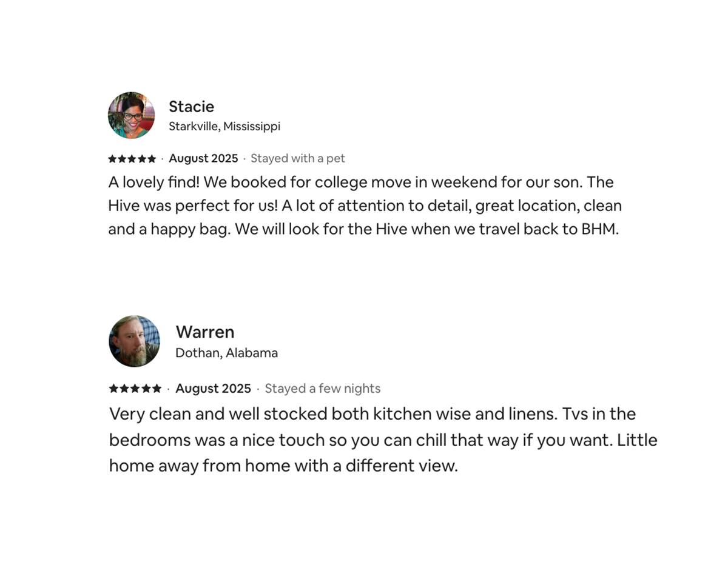
Task: Open Warren's profile photo
Action: coord(135,341)
